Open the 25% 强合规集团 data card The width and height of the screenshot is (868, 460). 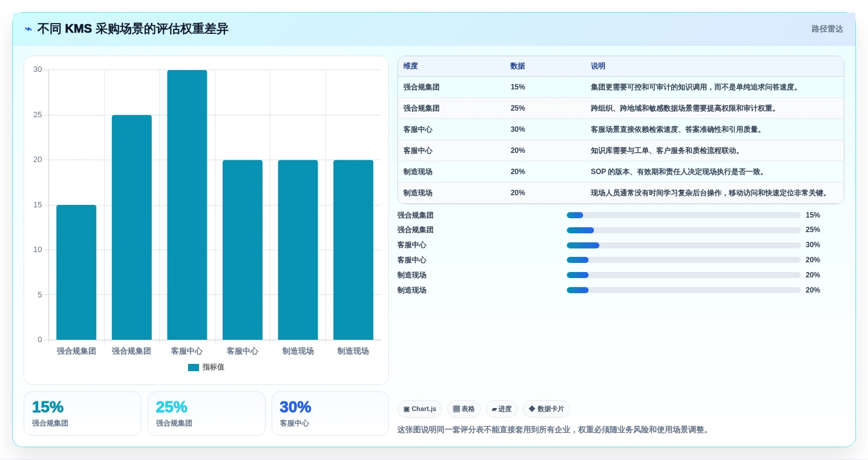206,413
